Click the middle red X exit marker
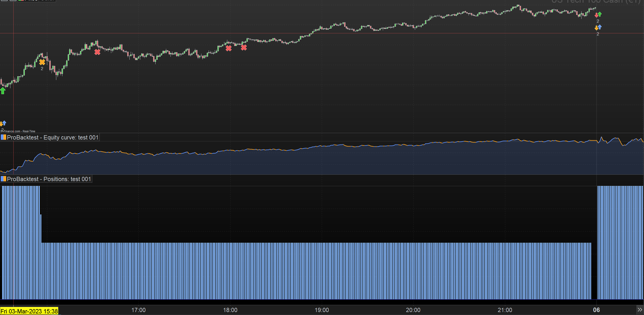 [x=229, y=48]
